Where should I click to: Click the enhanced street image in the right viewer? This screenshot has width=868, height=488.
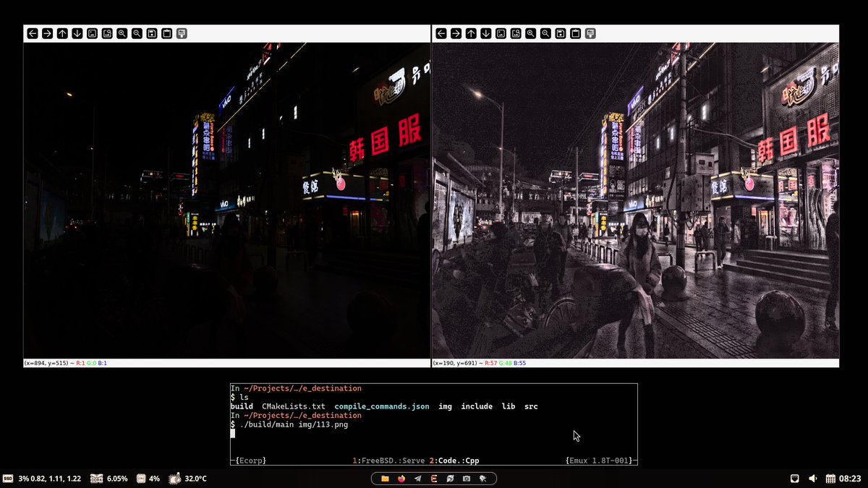click(x=636, y=200)
